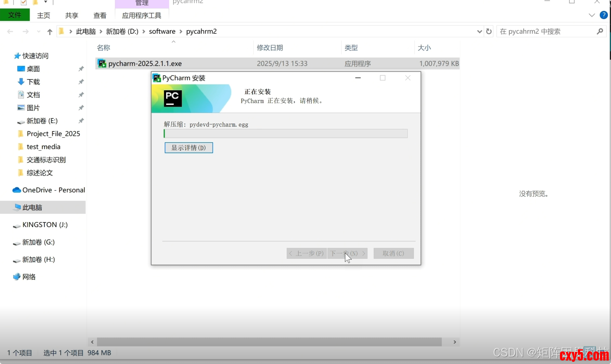The width and height of the screenshot is (611, 364).
Task: Expand the ribbon using the chevron
Action: point(592,15)
